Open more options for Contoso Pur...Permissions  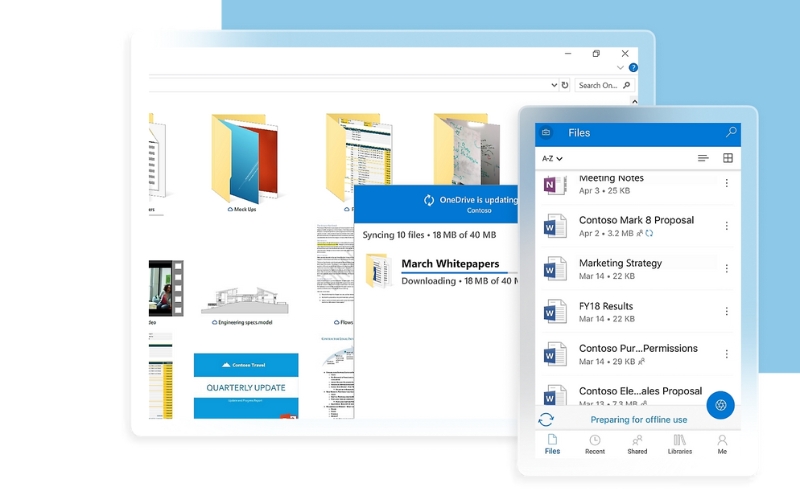[x=727, y=354]
